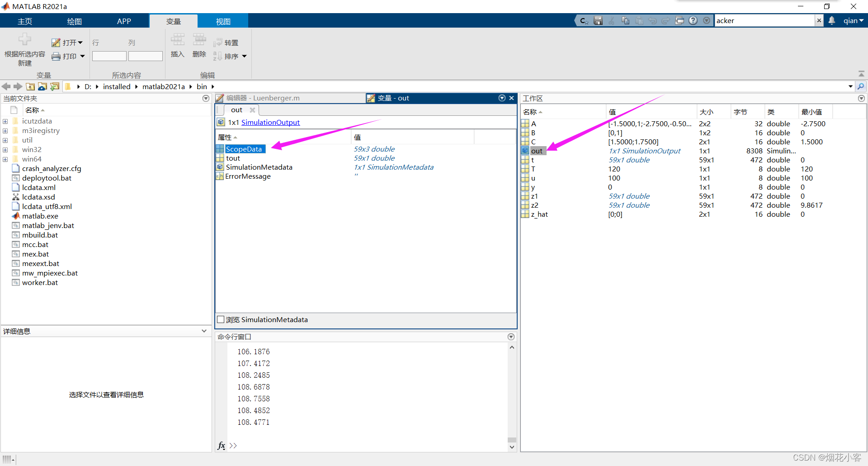Open tout's 59x1 double value

tap(374, 158)
